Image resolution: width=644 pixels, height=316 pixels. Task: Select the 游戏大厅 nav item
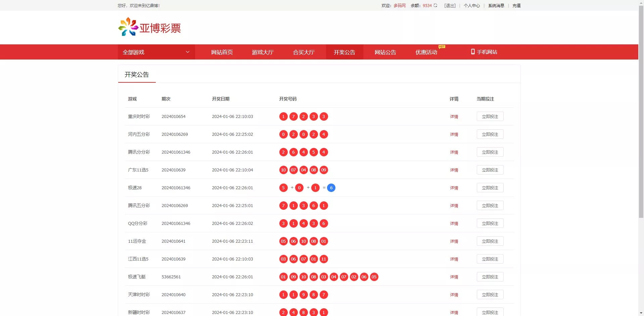pos(263,52)
